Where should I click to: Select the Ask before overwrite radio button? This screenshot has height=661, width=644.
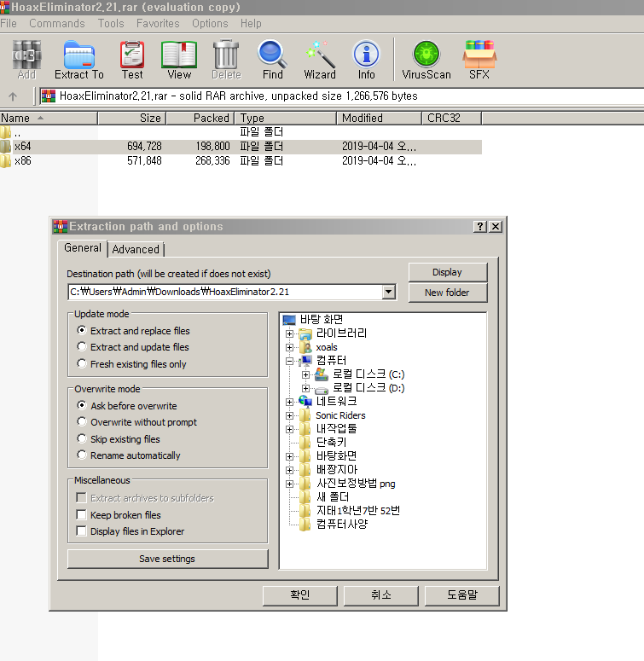pyautogui.click(x=82, y=405)
